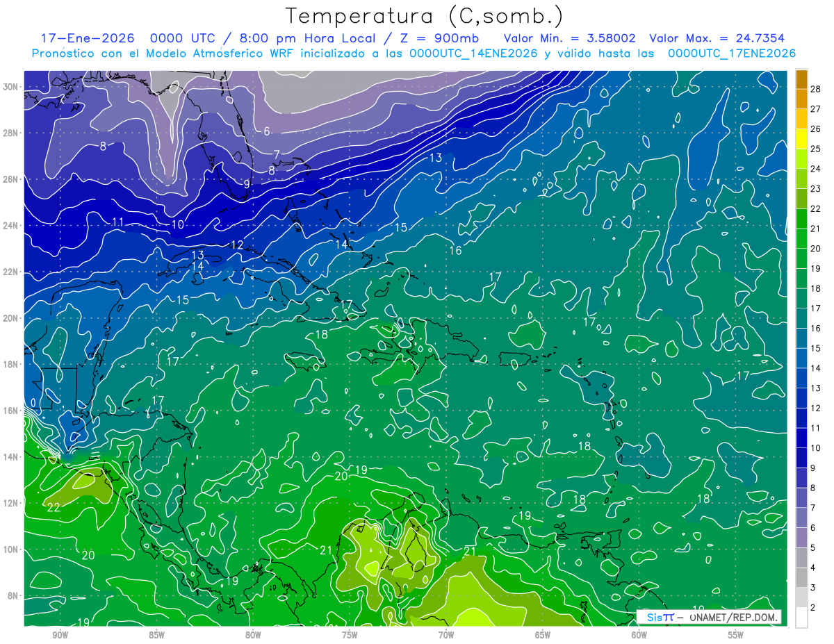Viewport: 834px width, 644px height.
Task: Click the 80W longitude axis label
Action: 253,635
